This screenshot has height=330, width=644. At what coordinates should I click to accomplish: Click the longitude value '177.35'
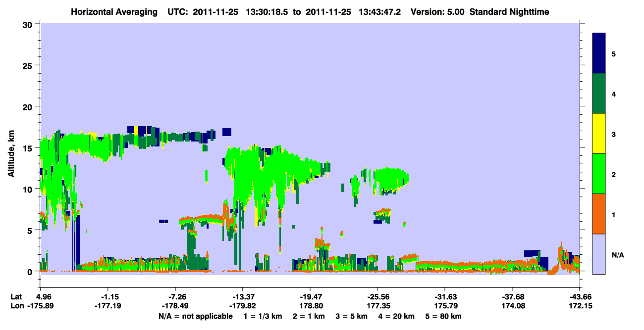(379, 306)
